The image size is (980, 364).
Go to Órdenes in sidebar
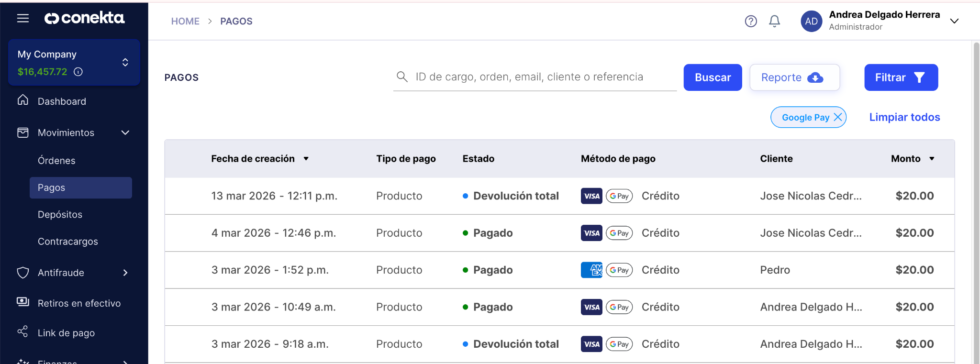click(x=56, y=161)
